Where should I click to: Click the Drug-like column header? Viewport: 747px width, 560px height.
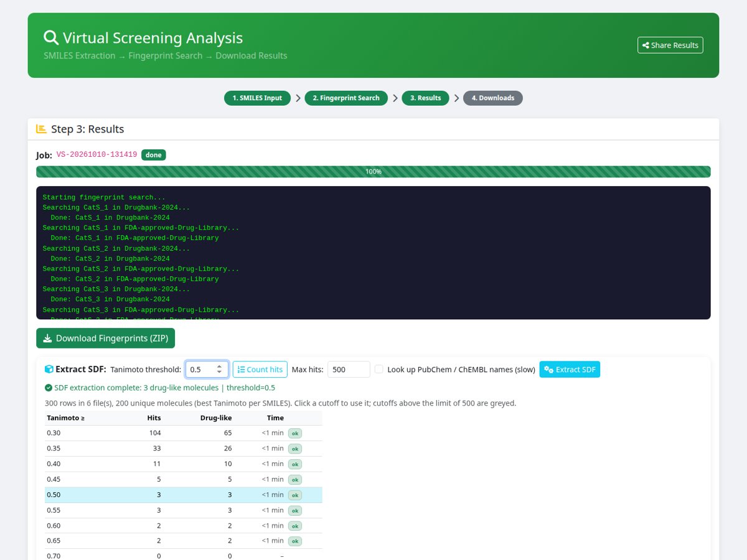click(216, 418)
